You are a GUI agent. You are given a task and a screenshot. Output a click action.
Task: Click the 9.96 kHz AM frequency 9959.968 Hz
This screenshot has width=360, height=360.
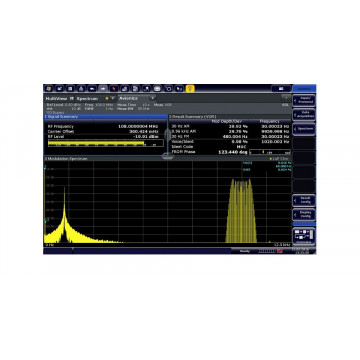pos(275,131)
